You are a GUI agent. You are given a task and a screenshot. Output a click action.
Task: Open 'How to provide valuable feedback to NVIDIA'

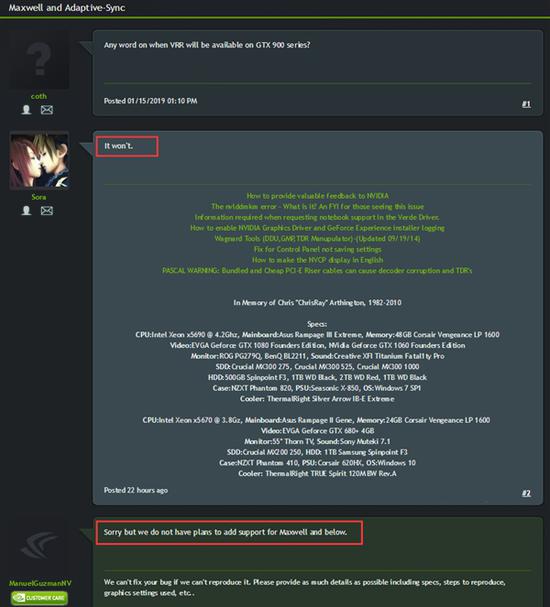pyautogui.click(x=317, y=196)
